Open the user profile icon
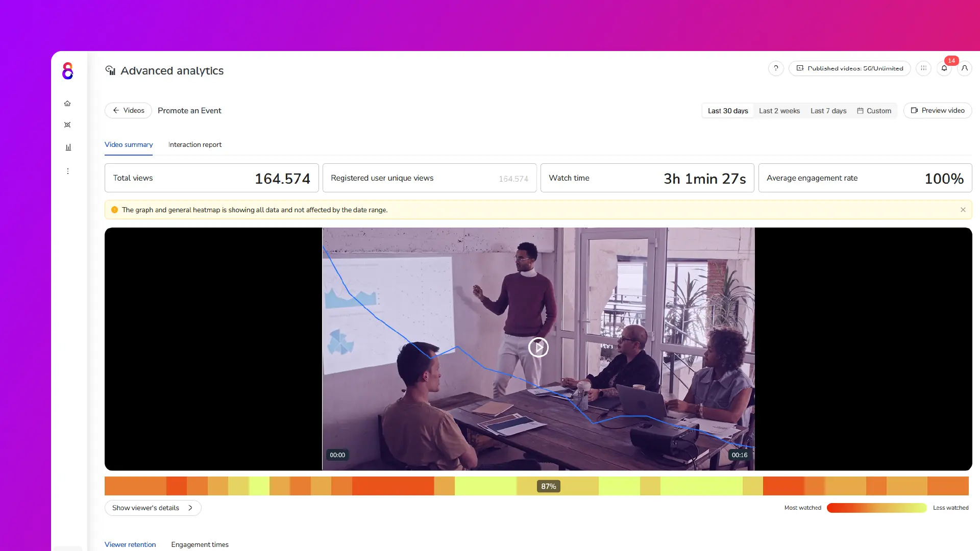The image size is (980, 551). 964,68
